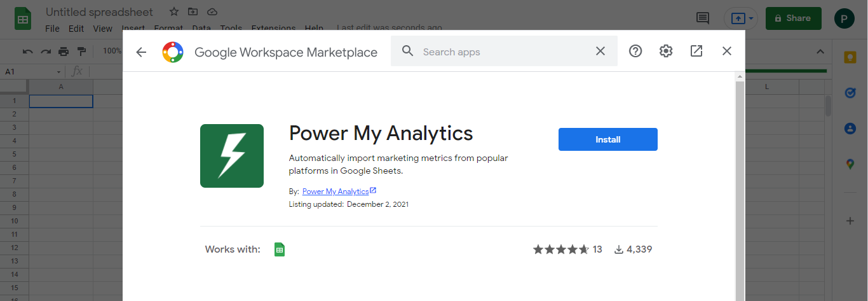Open Google Maps in side panel

[x=850, y=164]
